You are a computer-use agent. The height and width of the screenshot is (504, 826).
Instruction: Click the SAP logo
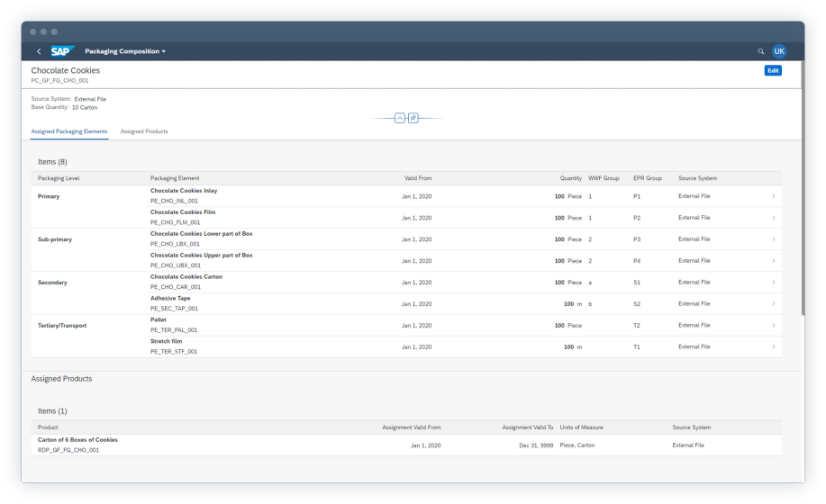pos(62,51)
